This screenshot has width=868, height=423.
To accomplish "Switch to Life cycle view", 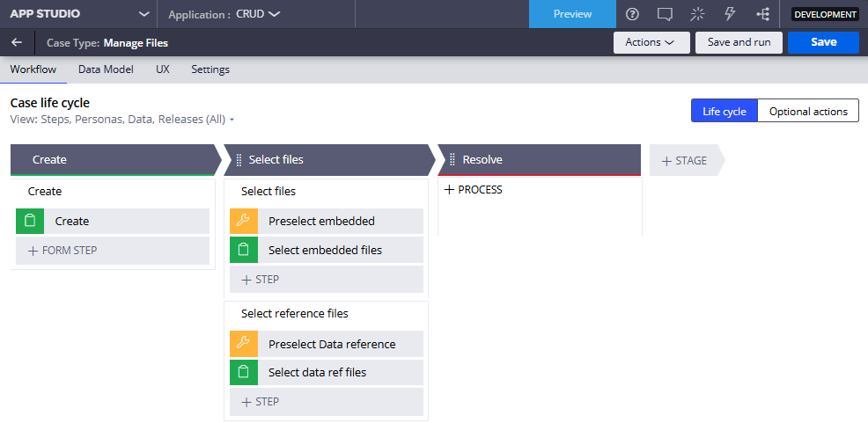I will (x=725, y=111).
